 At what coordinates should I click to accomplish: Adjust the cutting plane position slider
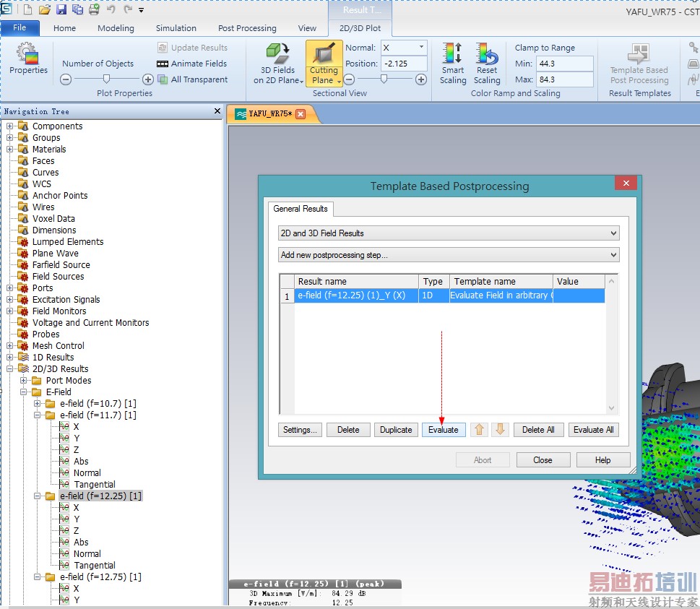tap(384, 79)
